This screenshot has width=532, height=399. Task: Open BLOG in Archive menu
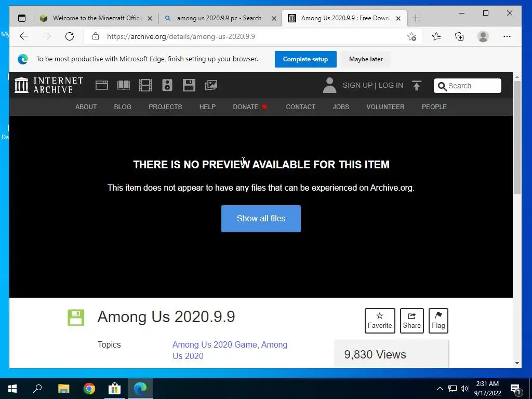[x=123, y=107]
